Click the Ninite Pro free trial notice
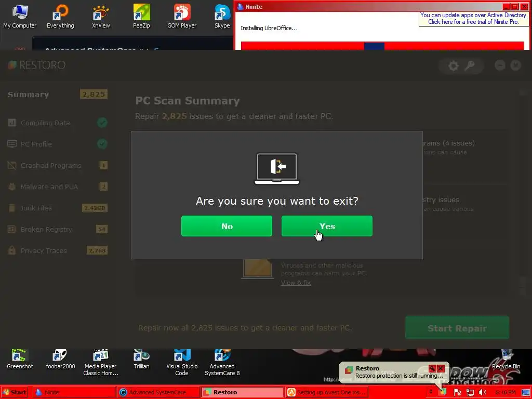This screenshot has width=532, height=399. pyautogui.click(x=473, y=19)
